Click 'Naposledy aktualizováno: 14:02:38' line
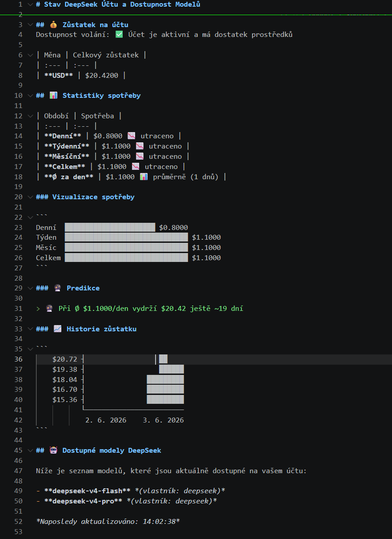Image resolution: width=392 pixels, height=539 pixels. pos(108,521)
